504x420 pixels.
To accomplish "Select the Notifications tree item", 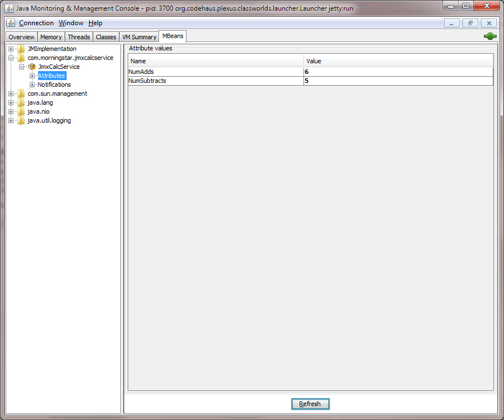I will [54, 85].
